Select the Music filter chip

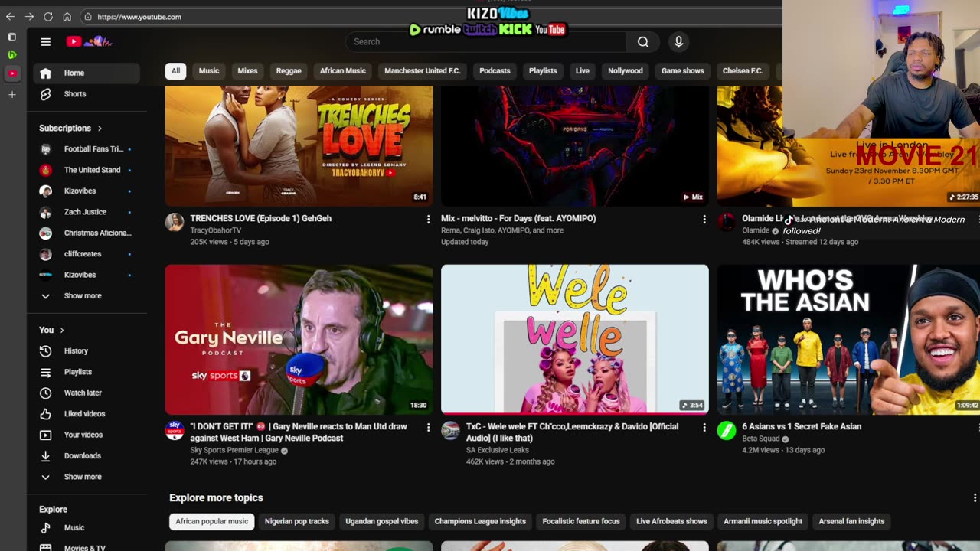click(209, 71)
